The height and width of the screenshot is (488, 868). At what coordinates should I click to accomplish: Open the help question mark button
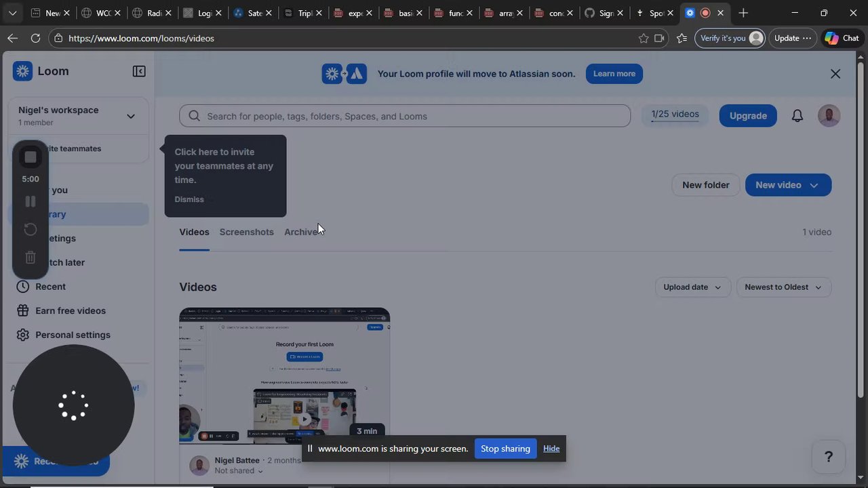click(x=828, y=457)
